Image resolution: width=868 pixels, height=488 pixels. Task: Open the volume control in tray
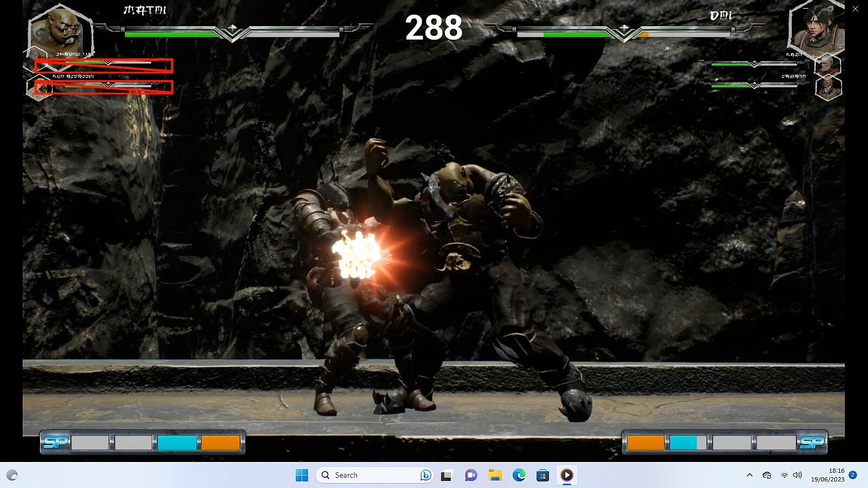[797, 475]
